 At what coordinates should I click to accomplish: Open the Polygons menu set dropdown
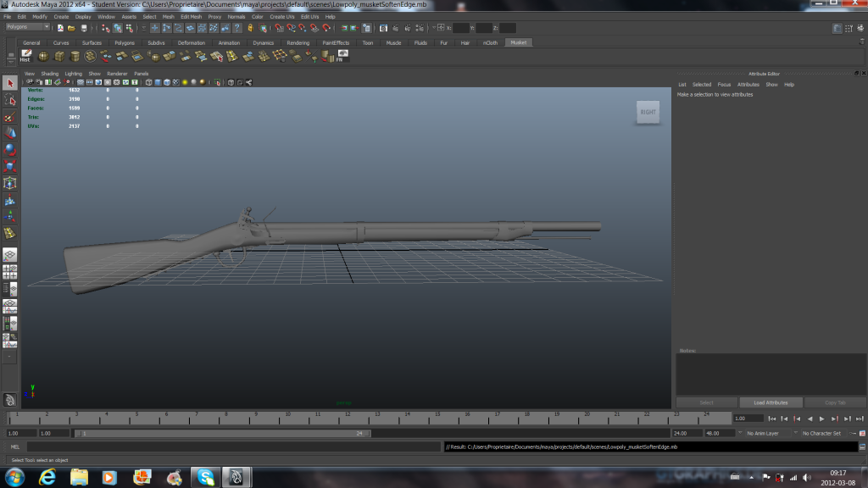28,27
